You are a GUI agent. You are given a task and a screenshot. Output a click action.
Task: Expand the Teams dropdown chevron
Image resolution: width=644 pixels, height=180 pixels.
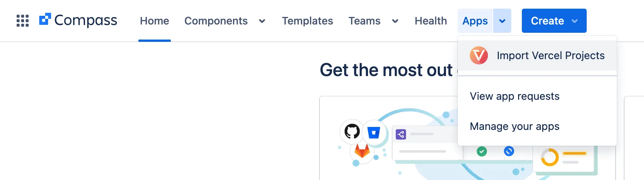395,21
